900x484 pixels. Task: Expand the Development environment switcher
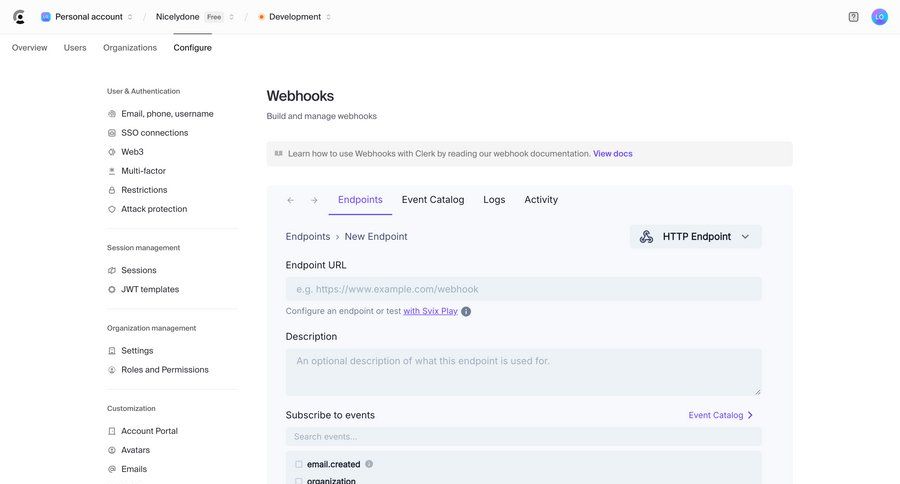click(328, 17)
